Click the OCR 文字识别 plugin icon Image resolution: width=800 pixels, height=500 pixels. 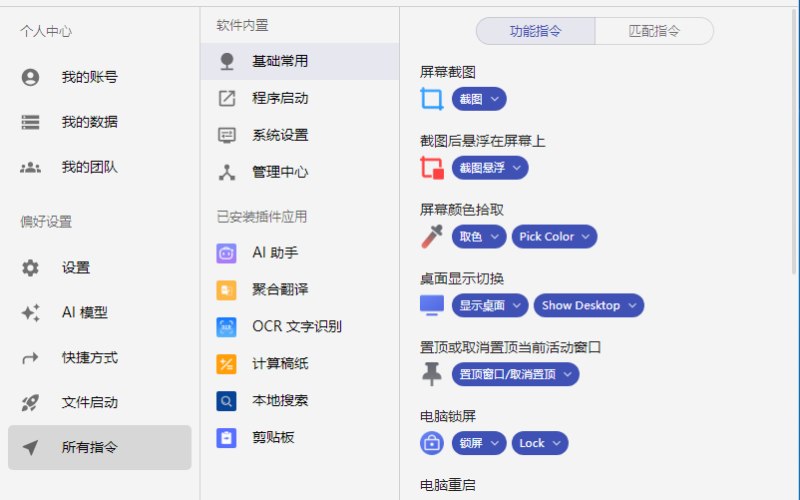[x=227, y=327]
